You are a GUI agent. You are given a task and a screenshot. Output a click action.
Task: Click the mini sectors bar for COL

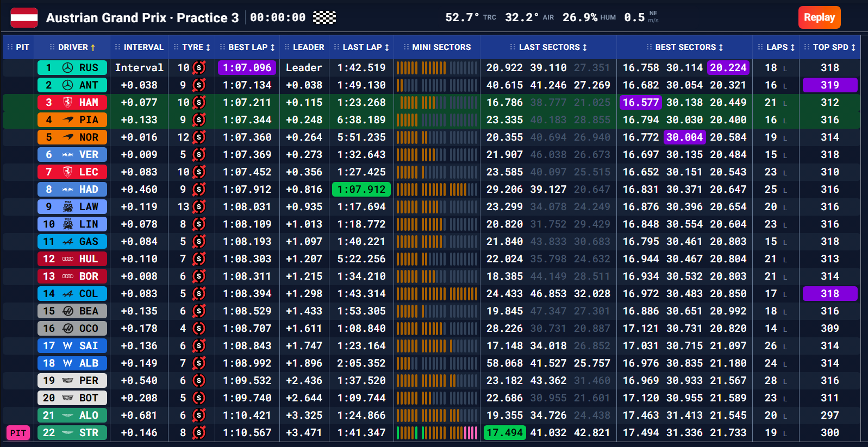[437, 294]
